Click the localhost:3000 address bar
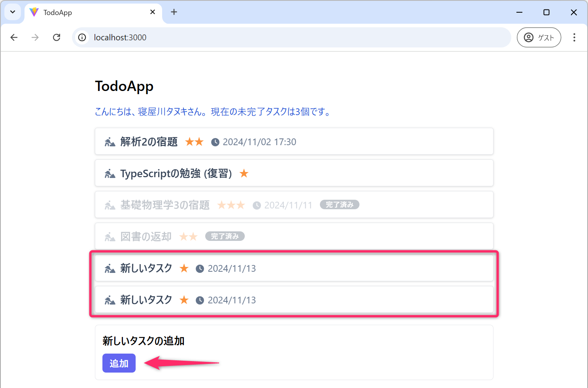The image size is (588, 388). pyautogui.click(x=277, y=38)
